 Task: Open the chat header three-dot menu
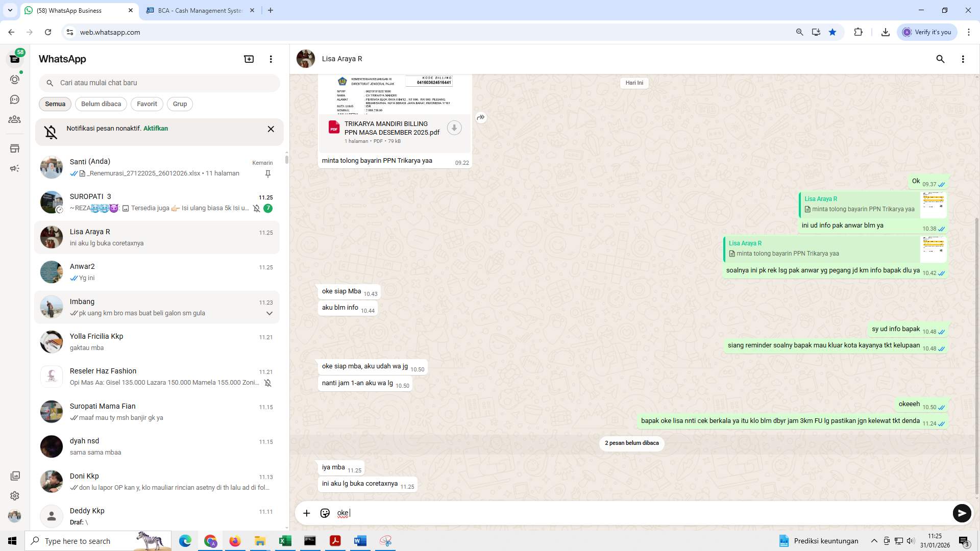963,59
